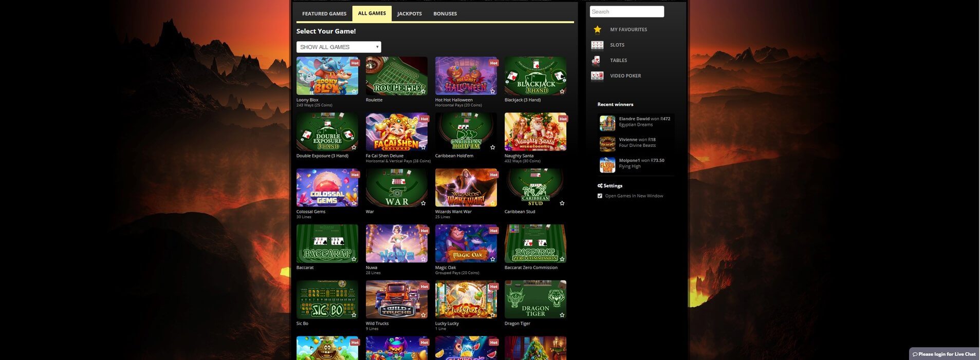The image size is (980, 360).
Task: Expand the Show All Games dropdown
Action: [339, 47]
